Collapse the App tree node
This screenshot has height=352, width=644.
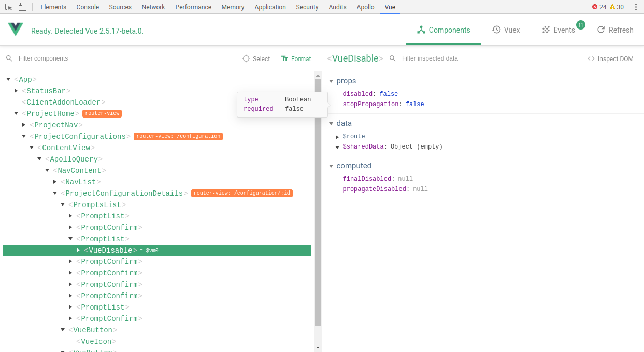8,79
